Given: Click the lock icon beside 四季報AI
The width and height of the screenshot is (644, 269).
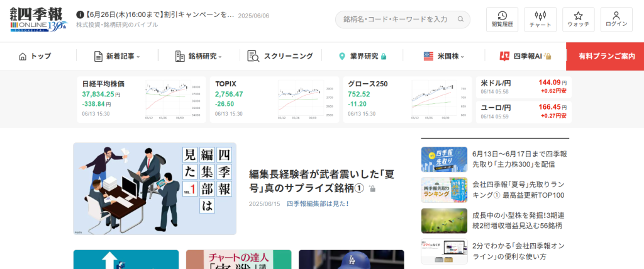Looking at the screenshot, I should pyautogui.click(x=548, y=56).
